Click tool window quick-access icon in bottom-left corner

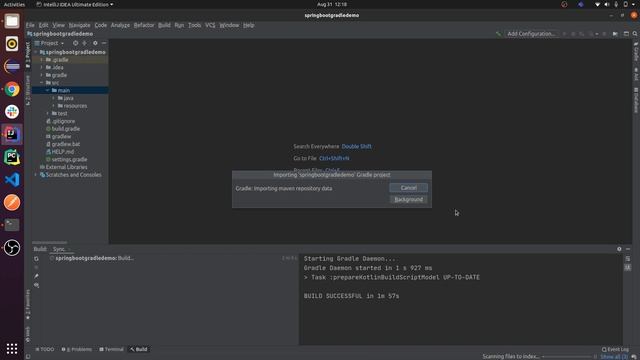(x=28, y=356)
